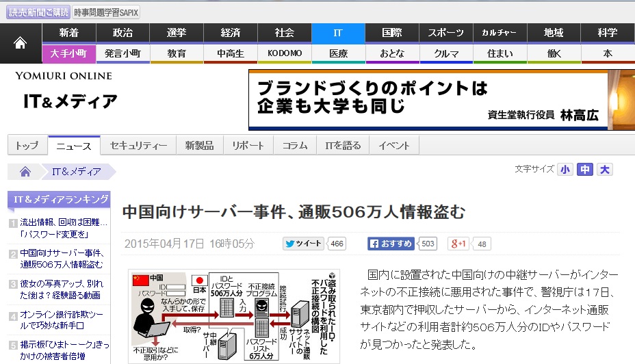Switch to the コラム tab
Screen dimensions: 635x364
point(295,145)
